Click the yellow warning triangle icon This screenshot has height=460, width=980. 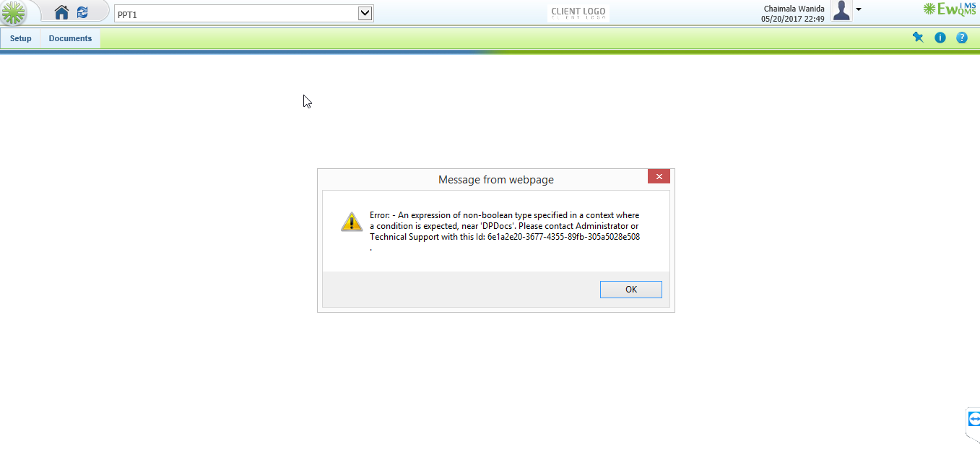(352, 222)
